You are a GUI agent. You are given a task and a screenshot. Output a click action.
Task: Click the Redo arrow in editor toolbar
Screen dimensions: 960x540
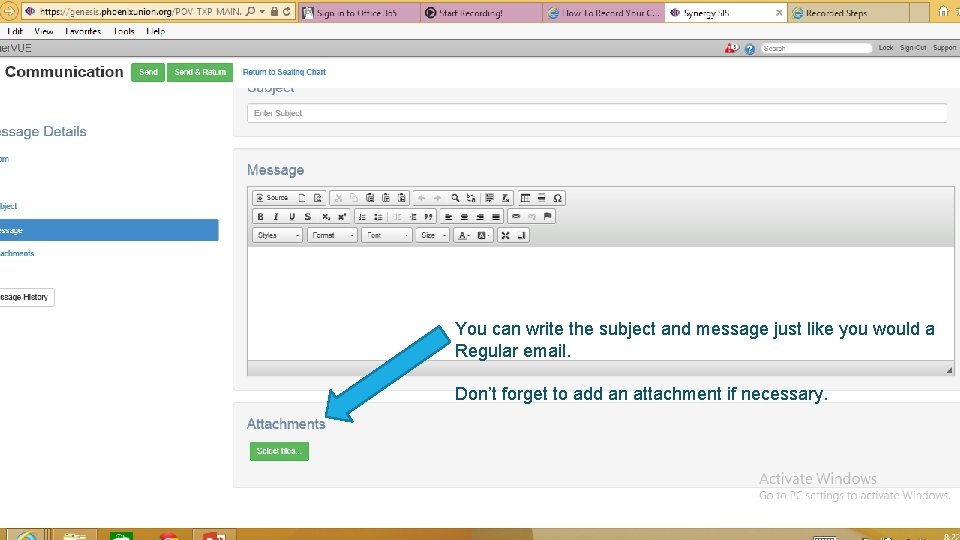pyautogui.click(x=437, y=198)
